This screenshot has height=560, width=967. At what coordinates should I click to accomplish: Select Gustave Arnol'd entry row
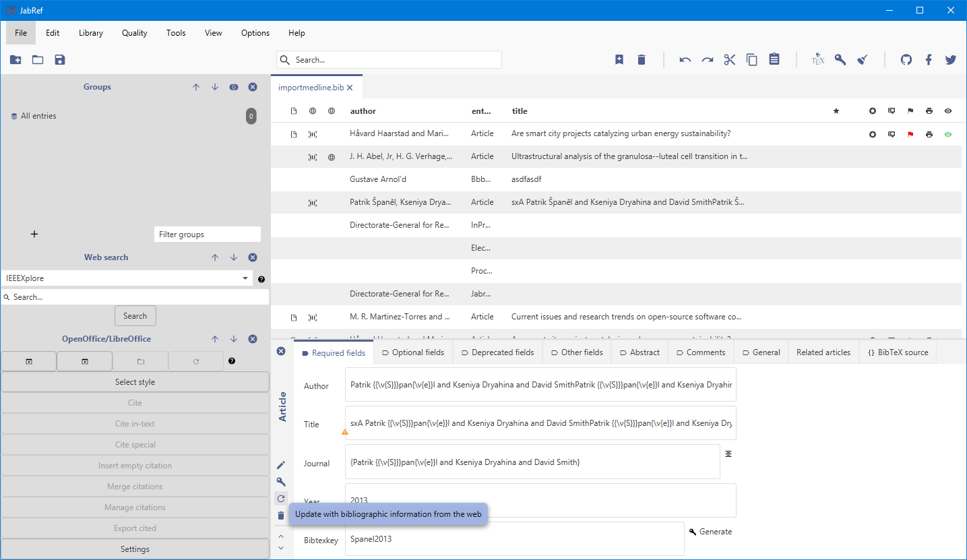click(616, 179)
